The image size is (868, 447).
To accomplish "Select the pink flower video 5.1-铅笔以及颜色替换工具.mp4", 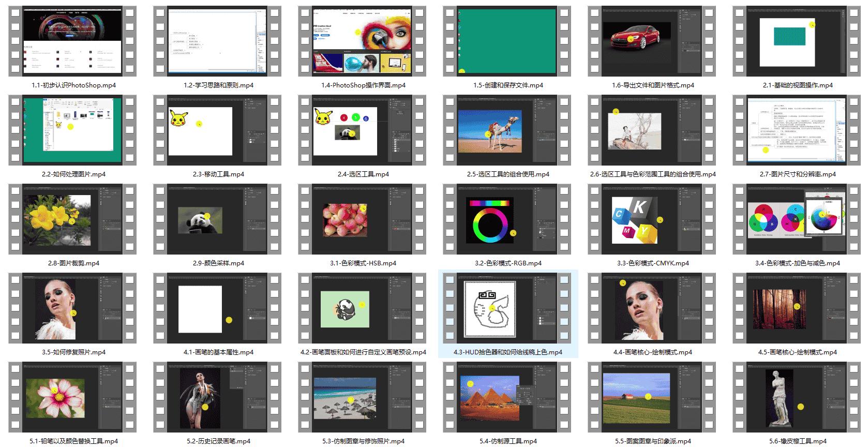I will (72, 397).
